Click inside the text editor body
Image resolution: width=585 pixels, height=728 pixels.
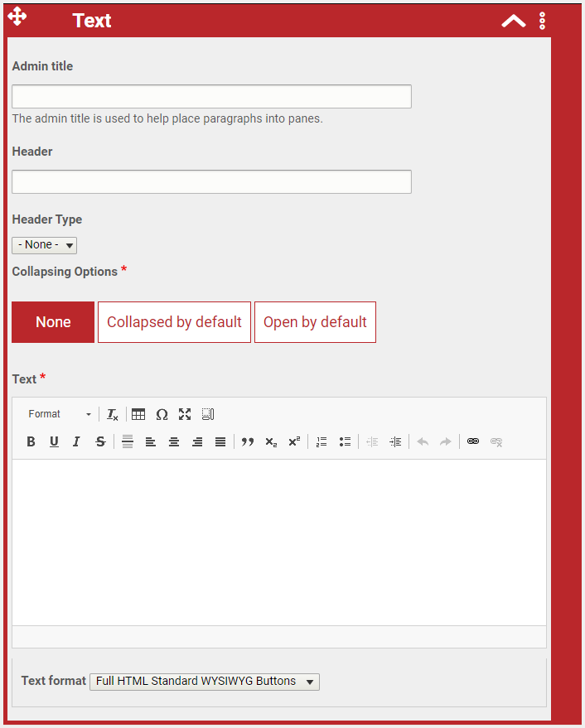(279, 542)
